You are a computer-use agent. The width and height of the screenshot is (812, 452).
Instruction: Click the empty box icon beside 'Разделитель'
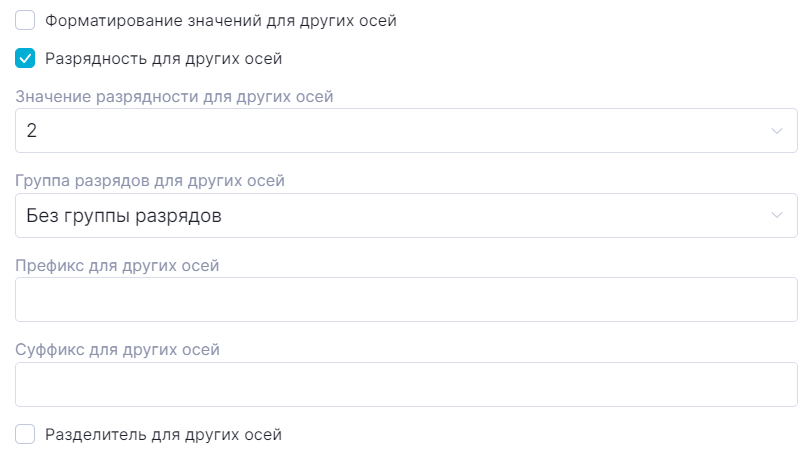click(26, 434)
